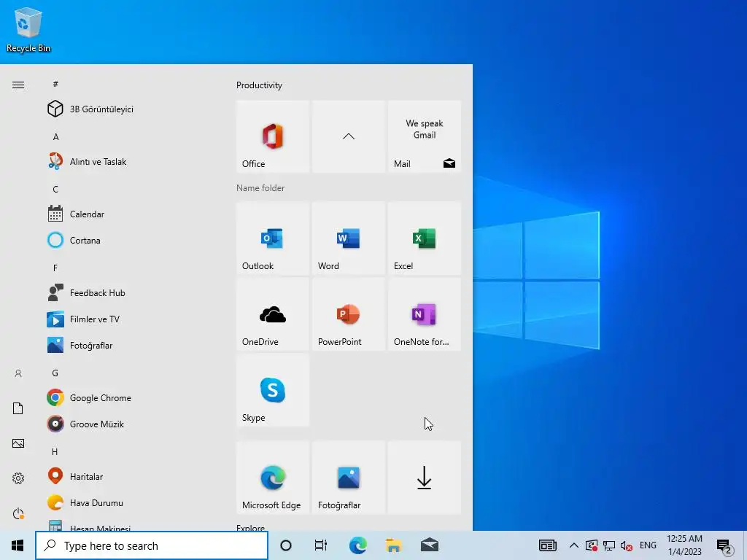This screenshot has width=747, height=560.
Task: Focus the taskbar search box
Action: pyautogui.click(x=152, y=545)
